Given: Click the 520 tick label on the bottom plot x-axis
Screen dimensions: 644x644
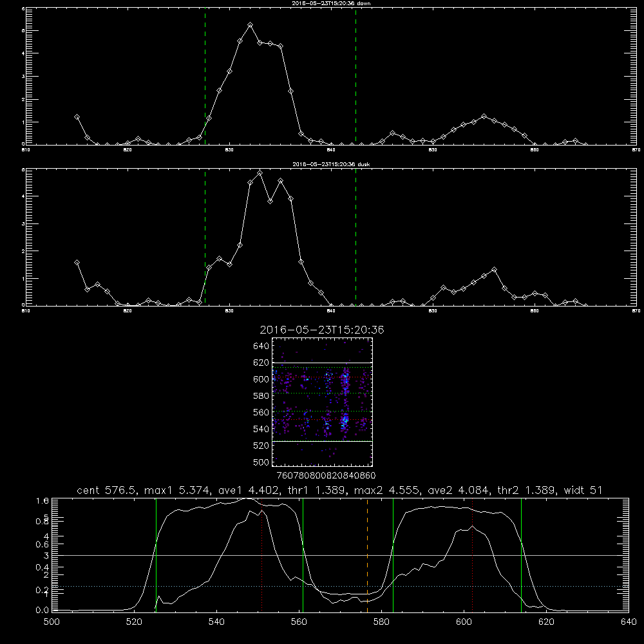Looking at the screenshot, I should tap(134, 622).
